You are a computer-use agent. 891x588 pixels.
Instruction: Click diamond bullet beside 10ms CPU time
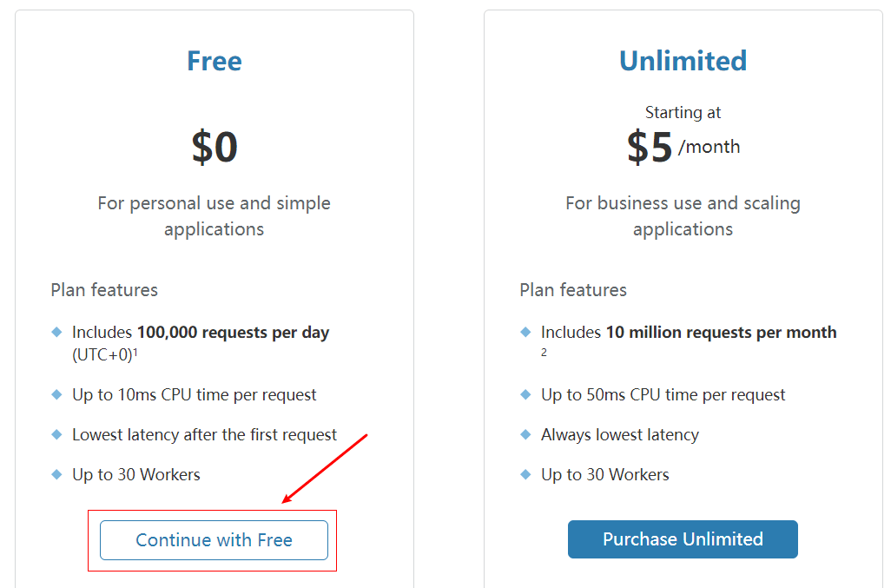tap(57, 394)
